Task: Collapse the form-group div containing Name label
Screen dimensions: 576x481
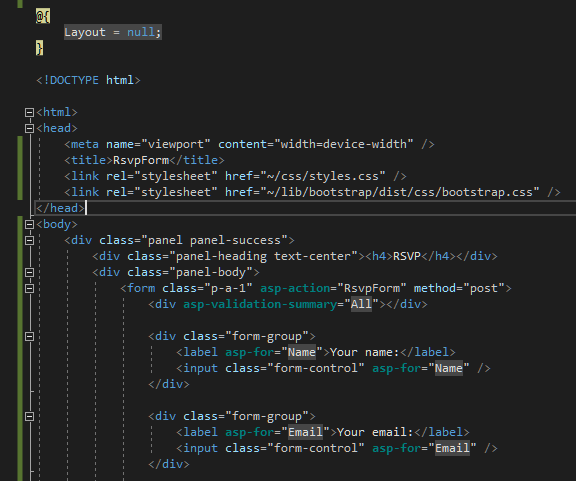Action: (29, 336)
